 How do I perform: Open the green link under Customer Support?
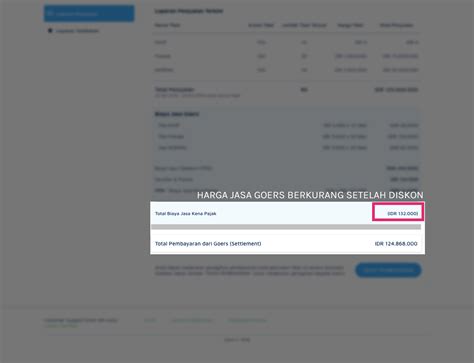point(62,326)
